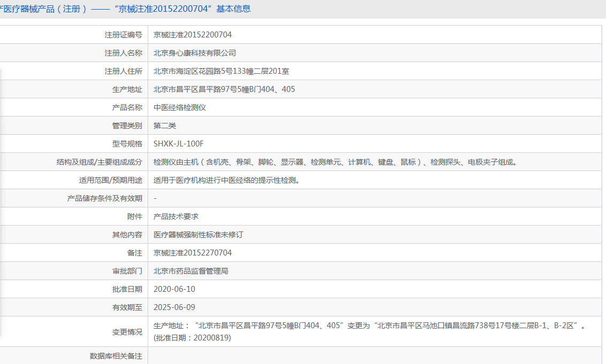The width and height of the screenshot is (606, 364).
Task: Click the attachment value 产品技术要求
Action: tap(176, 217)
